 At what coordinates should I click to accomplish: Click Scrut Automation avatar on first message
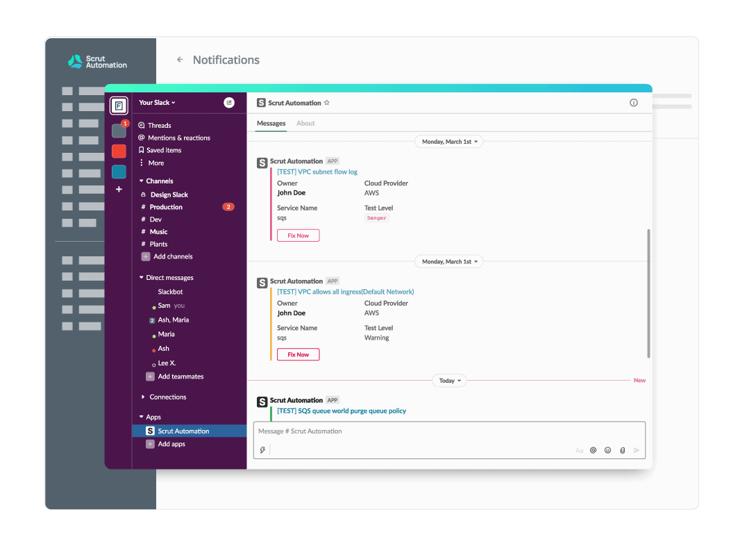coord(262,163)
